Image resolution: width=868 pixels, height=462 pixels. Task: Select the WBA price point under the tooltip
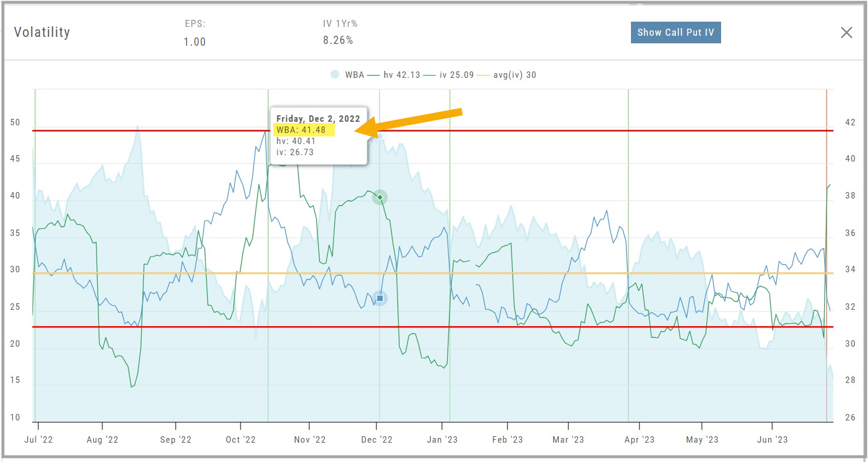tap(380, 136)
